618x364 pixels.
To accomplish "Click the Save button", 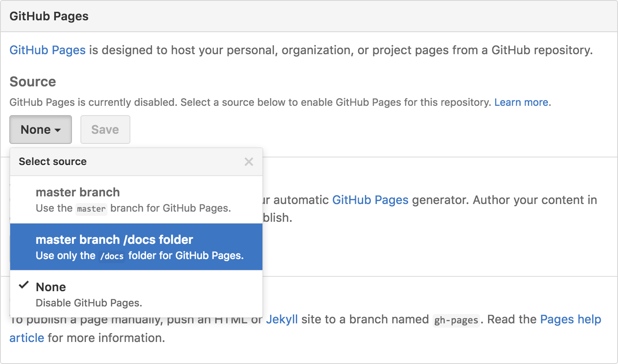I will pyautogui.click(x=105, y=130).
